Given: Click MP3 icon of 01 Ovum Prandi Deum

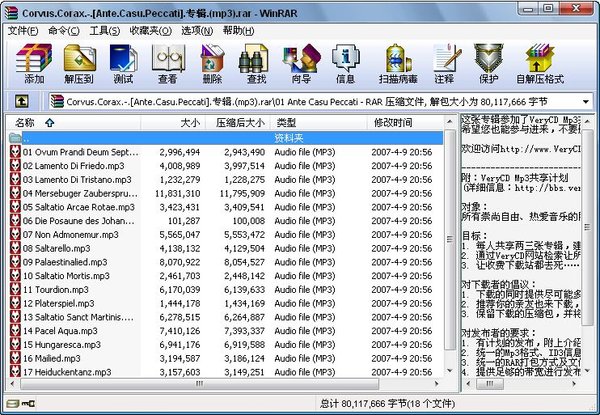Looking at the screenshot, I should pos(15,152).
